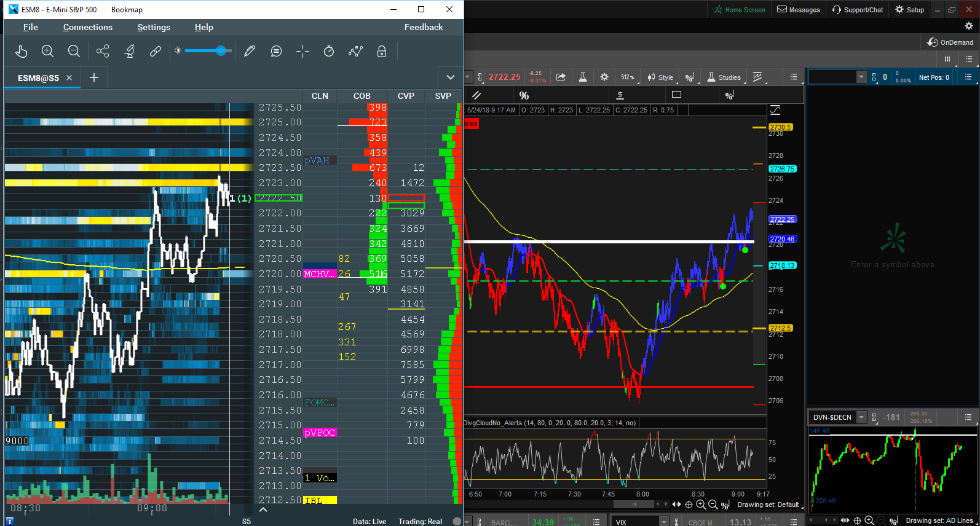Click the 2722.25 last price display

[x=504, y=77]
